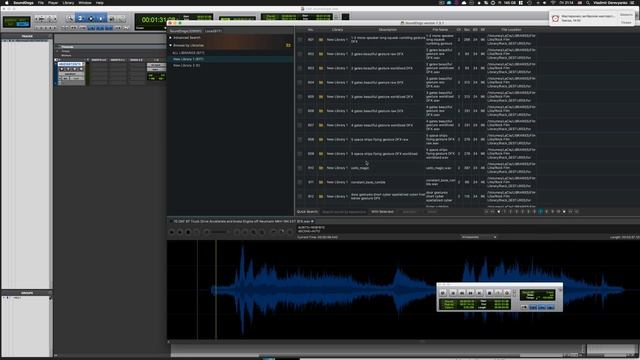The image size is (640, 360).
Task: Tick the checkbox for row 008
Action: (x=300, y=140)
